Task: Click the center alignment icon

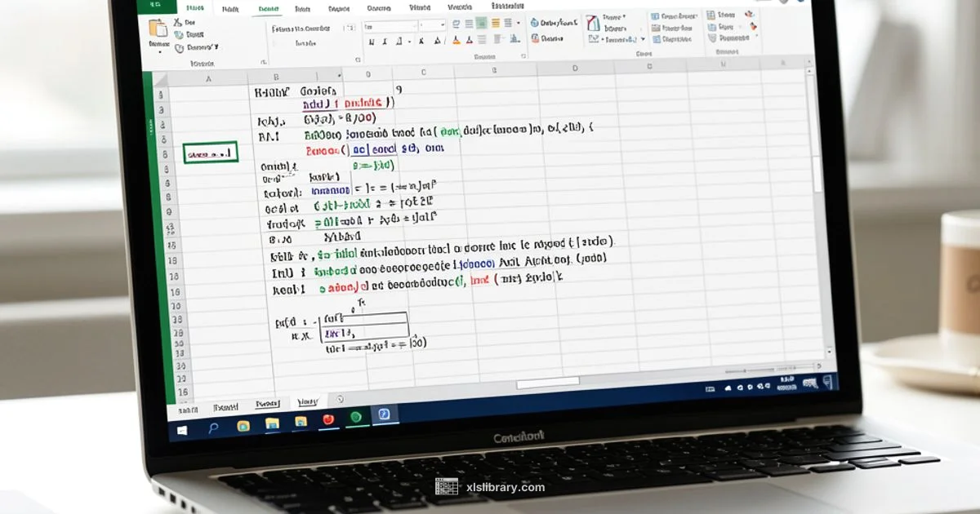Action: click(x=482, y=22)
